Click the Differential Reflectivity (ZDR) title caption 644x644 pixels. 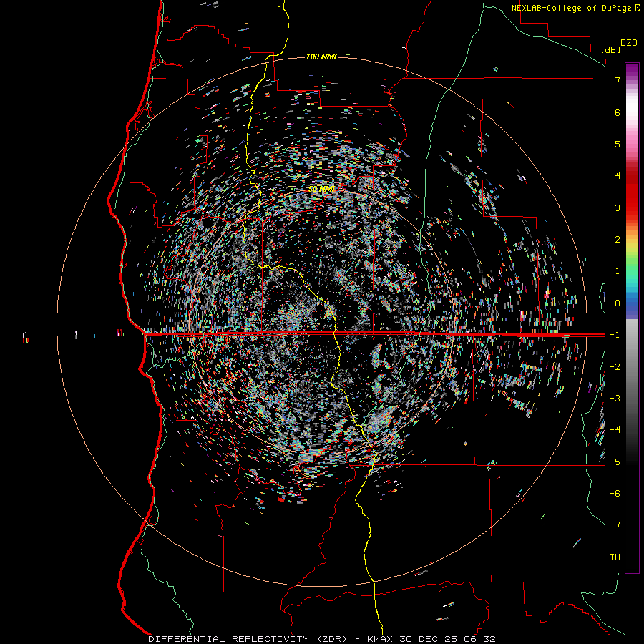pyautogui.click(x=321, y=639)
